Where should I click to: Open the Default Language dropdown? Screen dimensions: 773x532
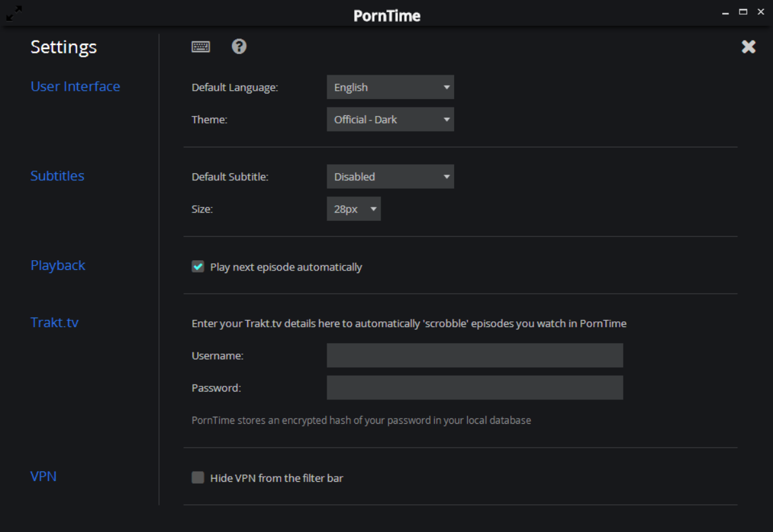(x=390, y=88)
